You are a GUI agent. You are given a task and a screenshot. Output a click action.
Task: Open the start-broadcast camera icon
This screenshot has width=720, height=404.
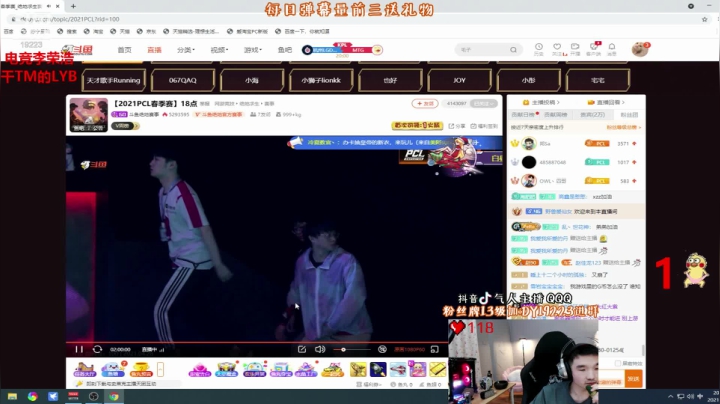[x=575, y=49]
